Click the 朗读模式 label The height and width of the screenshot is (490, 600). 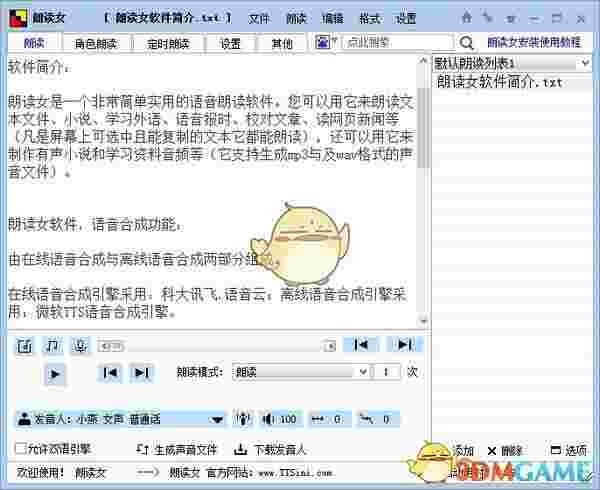click(199, 372)
